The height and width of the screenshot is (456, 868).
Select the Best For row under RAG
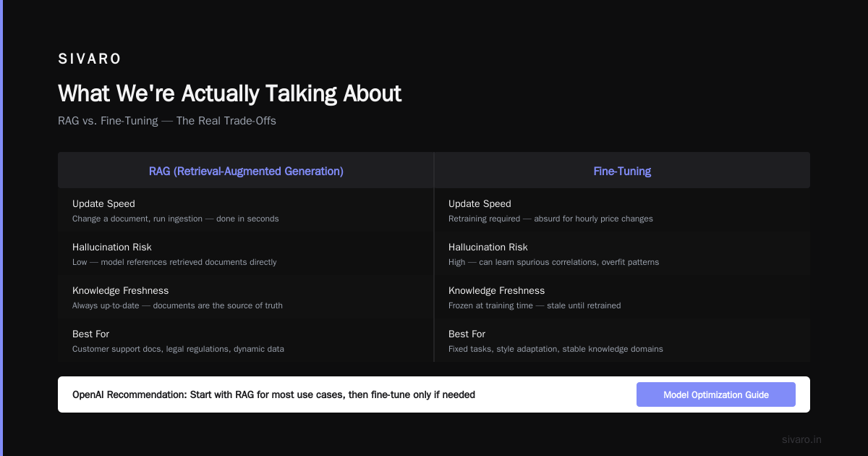pos(246,341)
